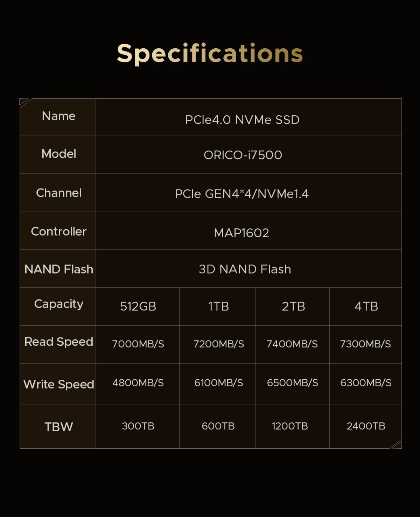Click the Name row label
The image size is (420, 517).
coord(58,116)
